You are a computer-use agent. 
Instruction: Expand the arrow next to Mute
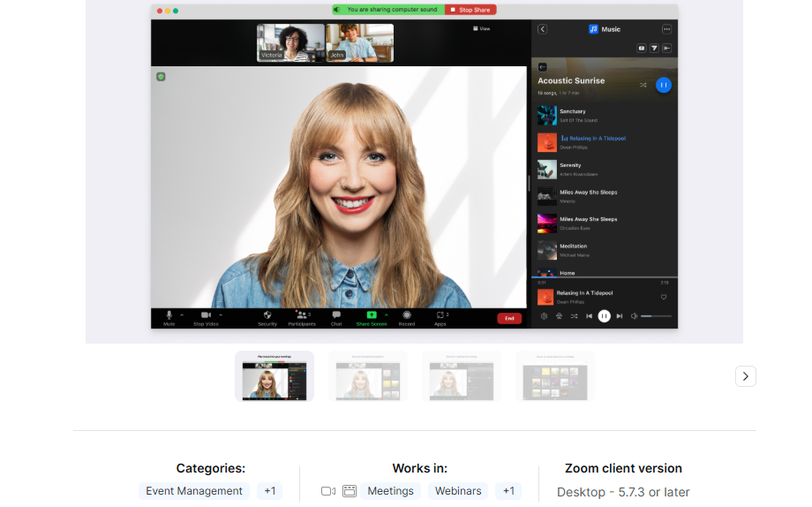pyautogui.click(x=182, y=314)
